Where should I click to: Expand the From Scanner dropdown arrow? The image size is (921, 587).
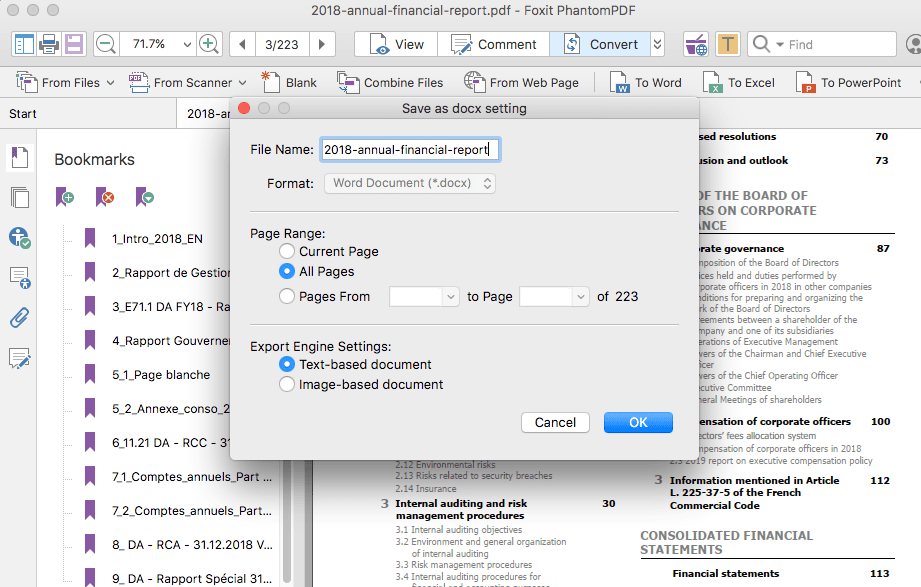(x=240, y=82)
